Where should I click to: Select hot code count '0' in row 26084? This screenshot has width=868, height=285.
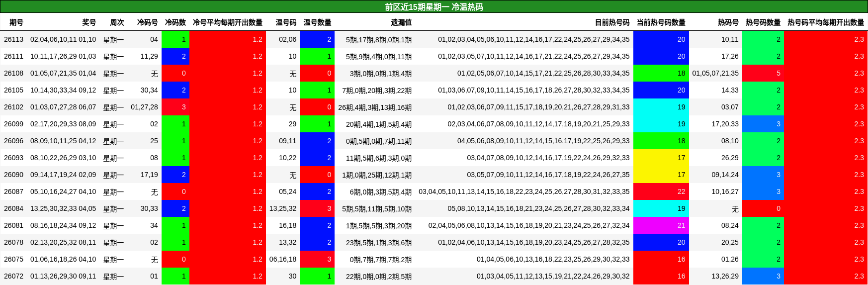tap(763, 208)
